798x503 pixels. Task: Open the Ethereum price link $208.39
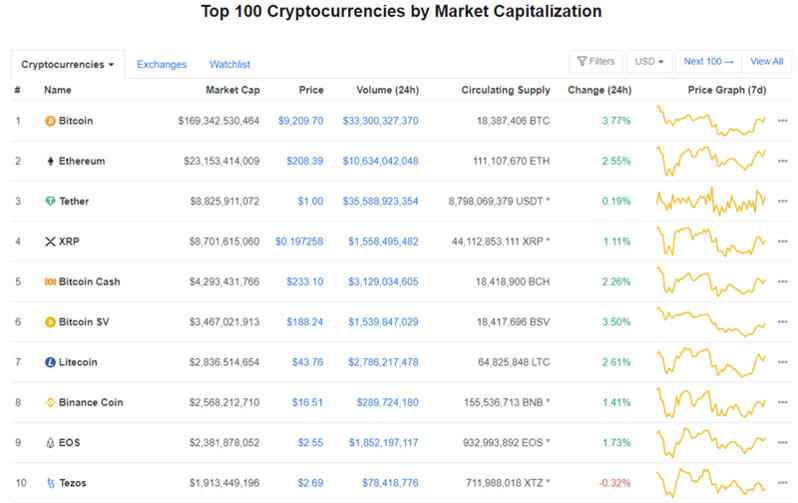[x=304, y=161]
